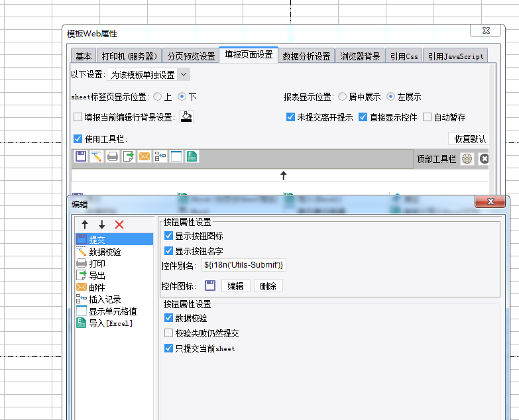The width and height of the screenshot is (519, 420).
Task: Enable 校验失败仍然提交 checkbox
Action: click(168, 333)
